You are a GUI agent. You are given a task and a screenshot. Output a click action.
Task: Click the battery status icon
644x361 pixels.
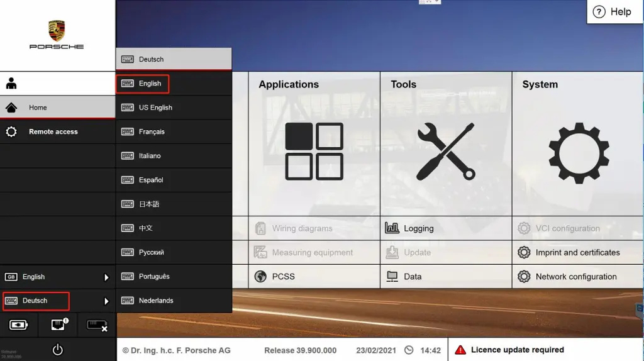point(19,325)
